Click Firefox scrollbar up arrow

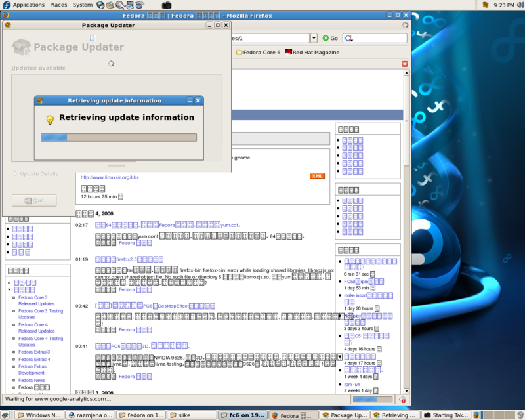point(406,73)
